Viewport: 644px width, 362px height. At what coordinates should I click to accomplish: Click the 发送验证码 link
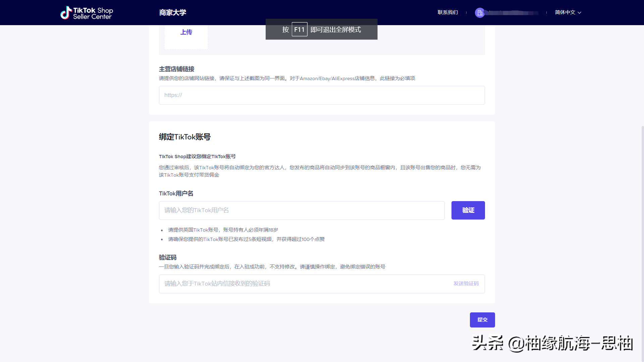[x=466, y=284]
